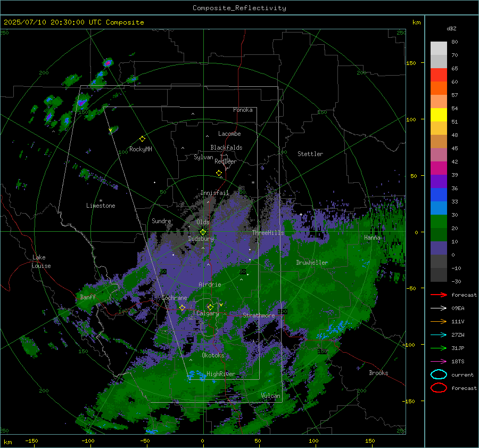
Task: Click the RockyMH label
Action: [x=141, y=149]
